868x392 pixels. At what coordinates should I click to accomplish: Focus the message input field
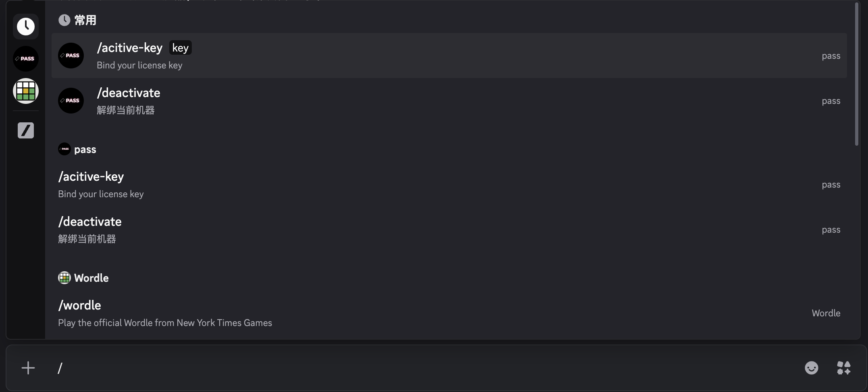403,368
